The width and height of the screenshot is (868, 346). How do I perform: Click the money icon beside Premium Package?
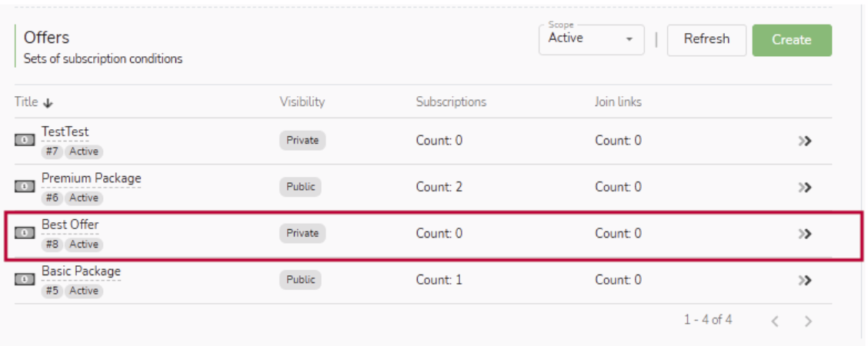(25, 187)
